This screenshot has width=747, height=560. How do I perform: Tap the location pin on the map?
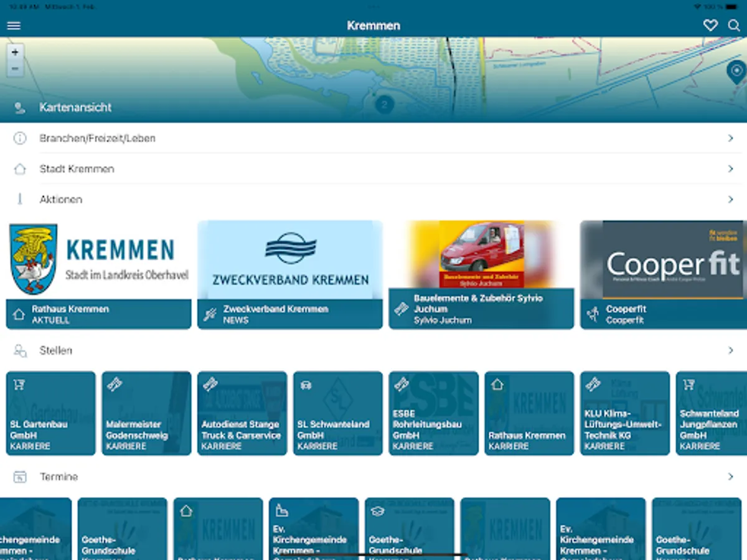(736, 72)
